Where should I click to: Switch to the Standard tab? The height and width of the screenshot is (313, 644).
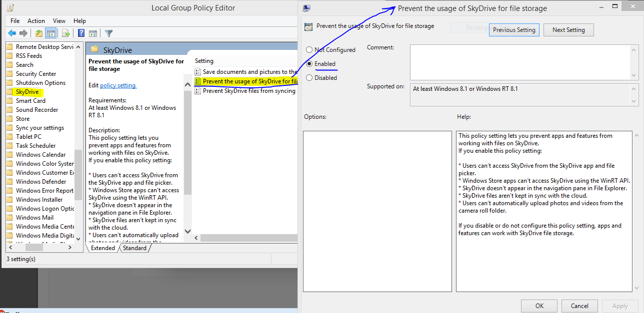click(134, 248)
